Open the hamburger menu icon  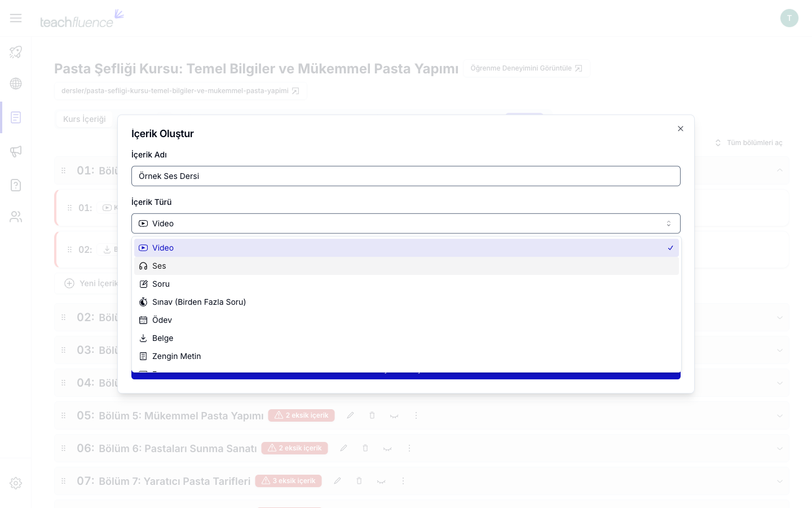[16, 18]
